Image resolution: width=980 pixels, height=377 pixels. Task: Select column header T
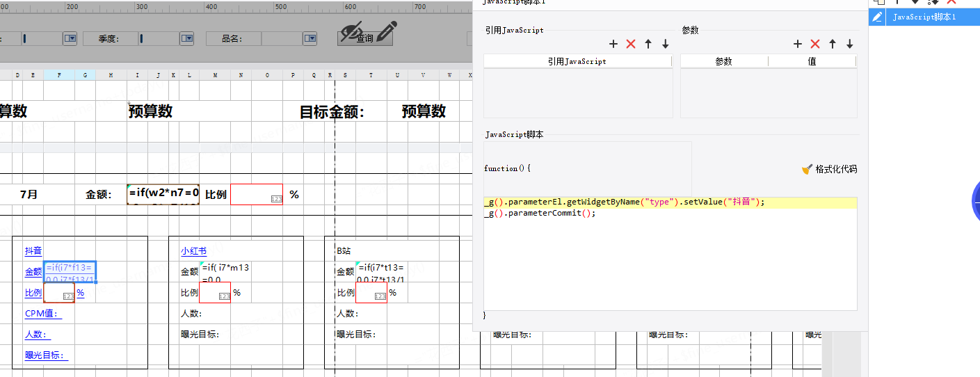pyautogui.click(x=371, y=75)
